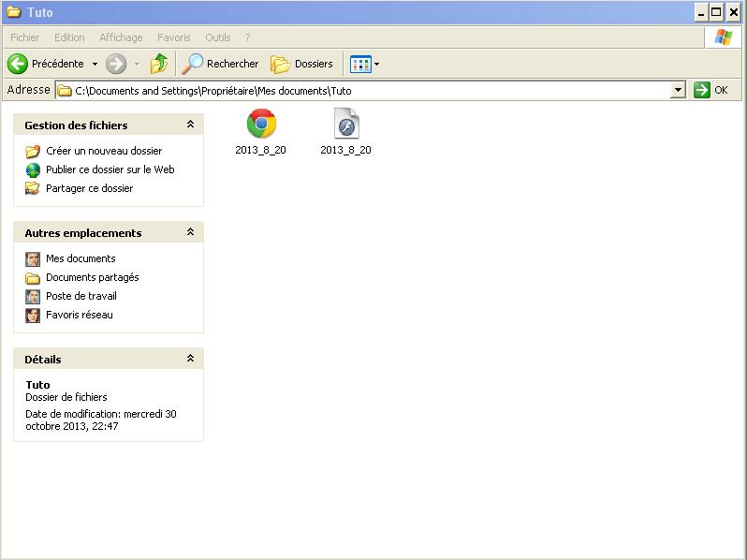Open the Fichier menu
Viewport: 747px width, 560px height.
coord(25,37)
